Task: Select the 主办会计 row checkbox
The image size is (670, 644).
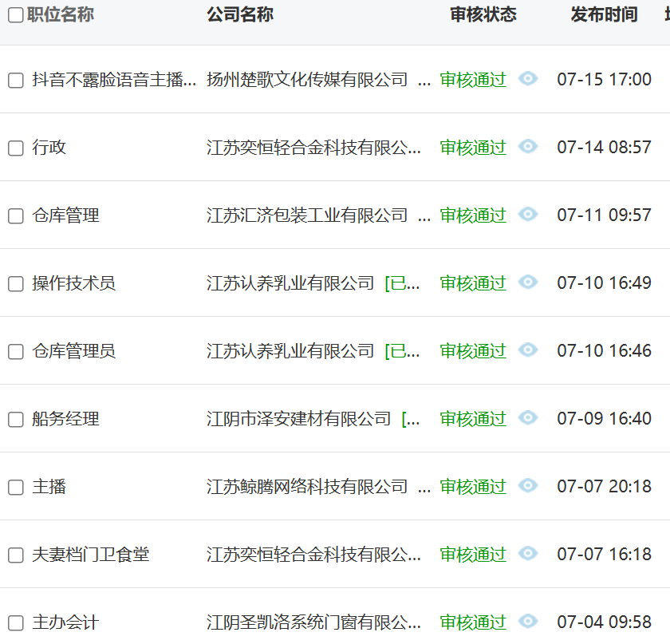Action: tap(16, 622)
